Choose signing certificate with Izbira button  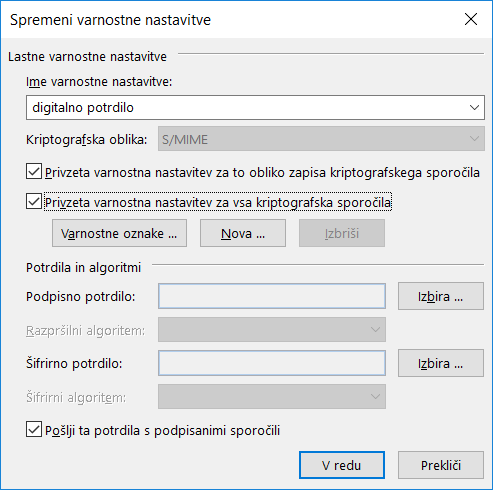tap(441, 296)
